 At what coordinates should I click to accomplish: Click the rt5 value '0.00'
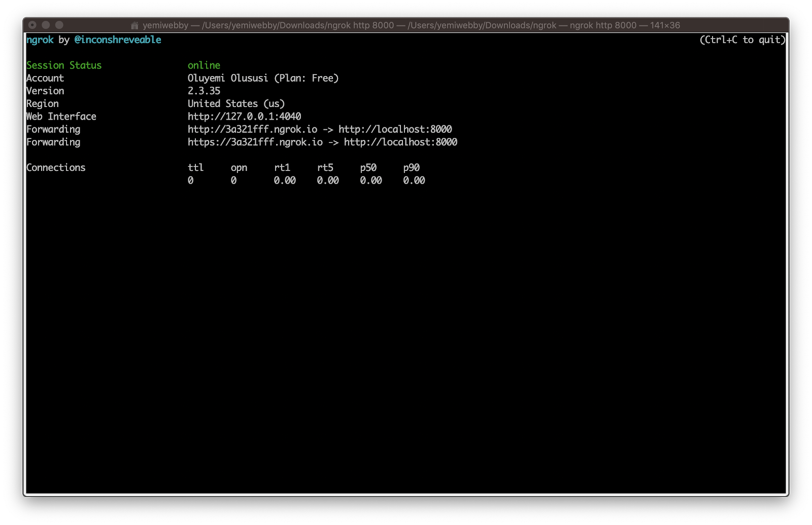[x=328, y=180]
